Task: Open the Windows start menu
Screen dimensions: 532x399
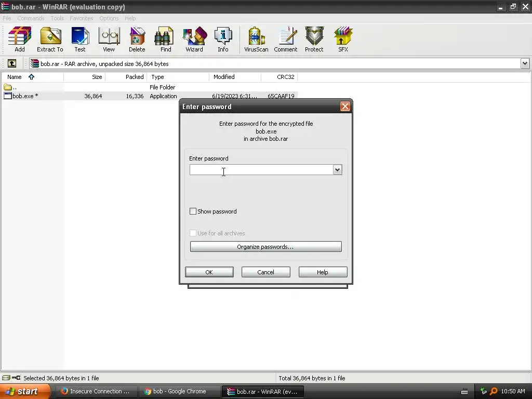Action: coord(25,392)
